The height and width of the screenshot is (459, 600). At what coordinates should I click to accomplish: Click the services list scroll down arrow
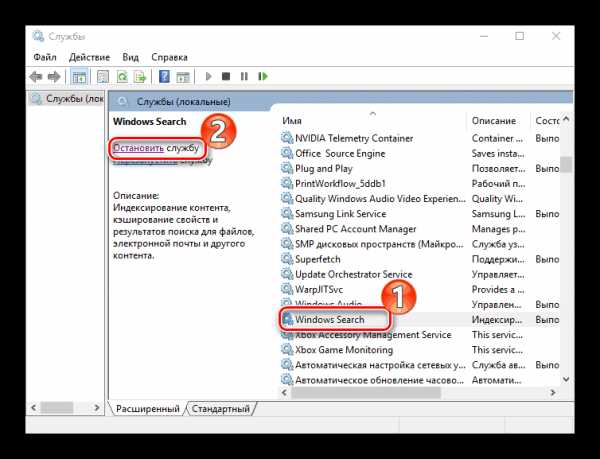(566, 379)
